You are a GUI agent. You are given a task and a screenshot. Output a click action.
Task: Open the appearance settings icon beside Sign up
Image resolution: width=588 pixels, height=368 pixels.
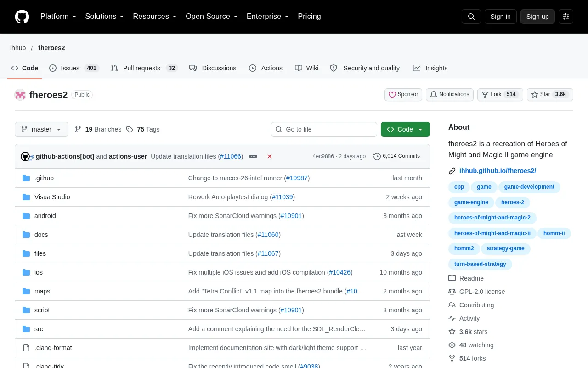point(566,17)
